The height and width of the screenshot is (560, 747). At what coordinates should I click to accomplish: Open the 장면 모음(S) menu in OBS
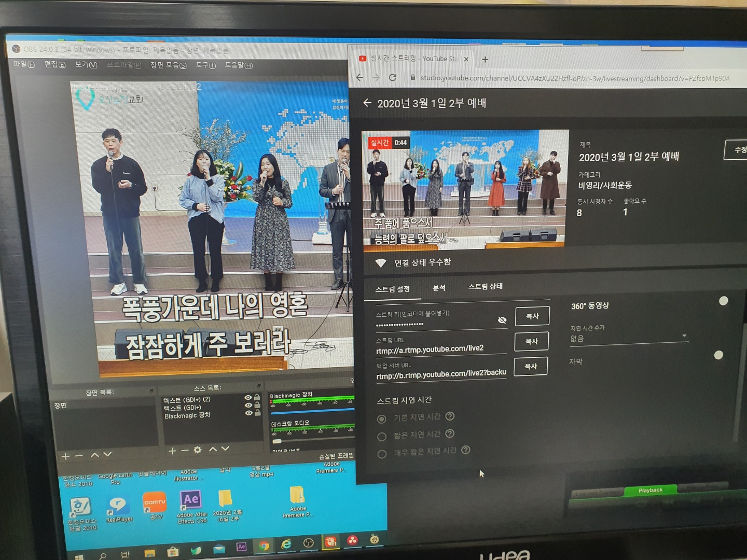pos(169,65)
